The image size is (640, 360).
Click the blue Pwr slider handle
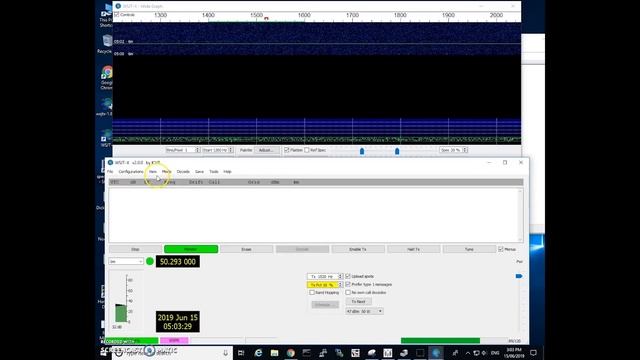click(x=519, y=276)
